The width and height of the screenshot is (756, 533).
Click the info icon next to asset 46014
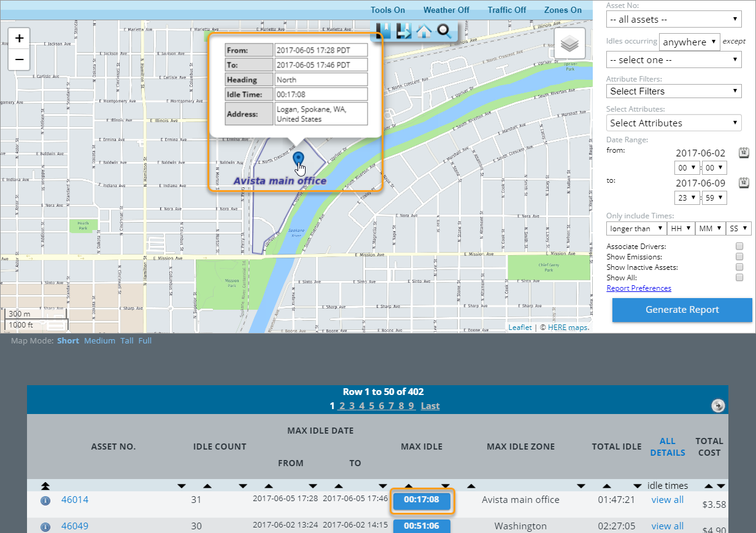pyautogui.click(x=45, y=500)
